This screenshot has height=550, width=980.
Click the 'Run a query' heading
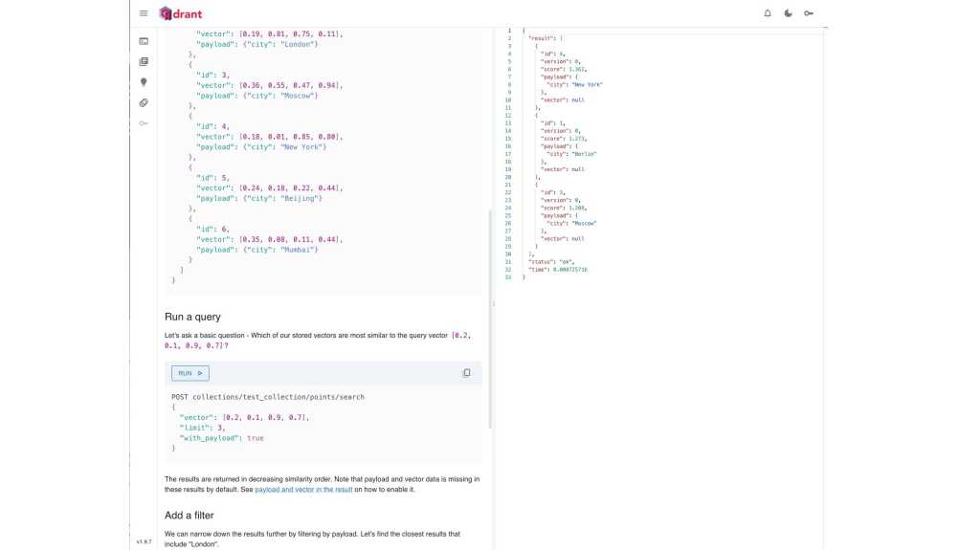coord(192,317)
